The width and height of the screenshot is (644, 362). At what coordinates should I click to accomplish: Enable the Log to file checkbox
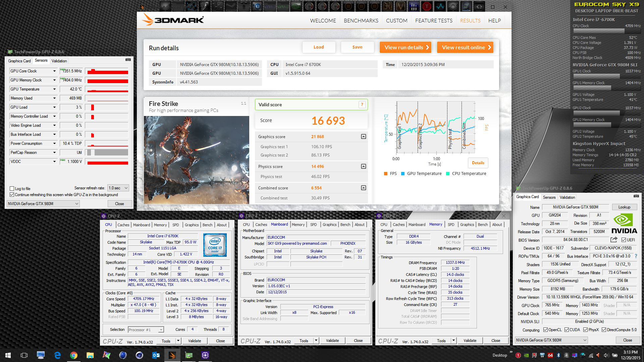point(12,189)
